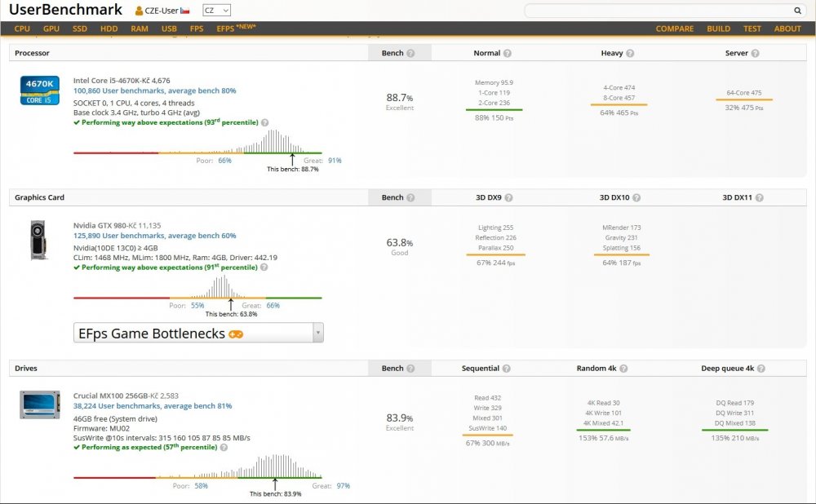Open the FPS menu item
The image size is (816, 504).
pos(197,29)
